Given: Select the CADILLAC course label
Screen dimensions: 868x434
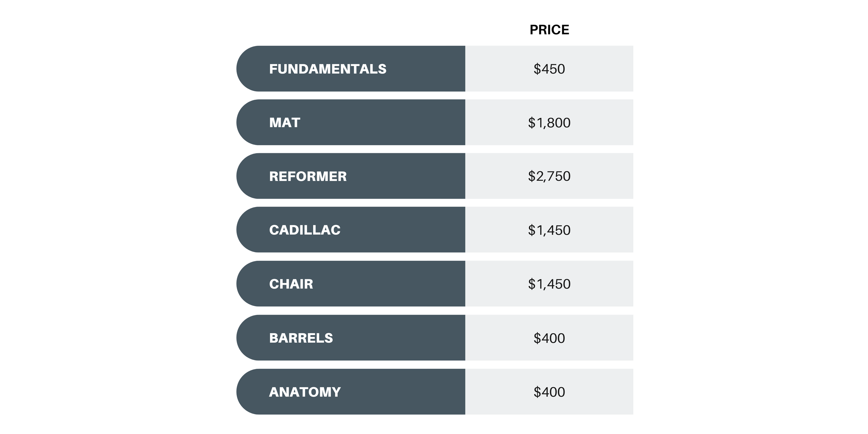Looking at the screenshot, I should click(x=304, y=230).
